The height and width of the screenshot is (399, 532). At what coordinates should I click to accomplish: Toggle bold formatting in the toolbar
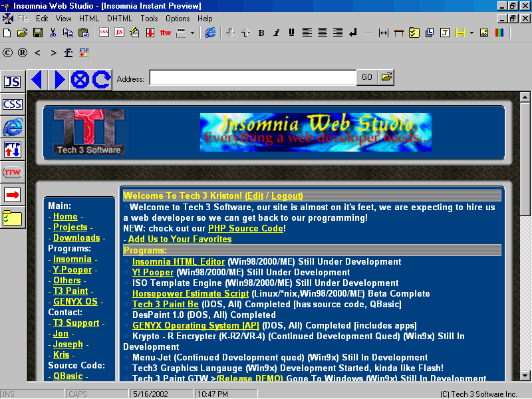pos(261,33)
